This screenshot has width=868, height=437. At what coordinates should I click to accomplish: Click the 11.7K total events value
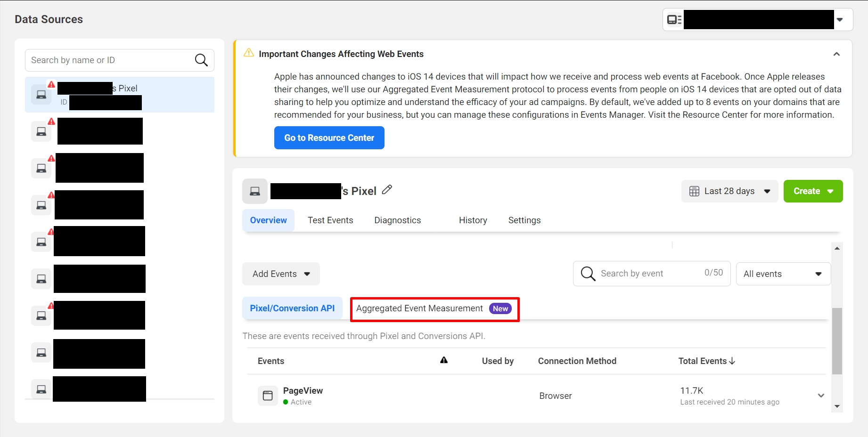point(691,391)
